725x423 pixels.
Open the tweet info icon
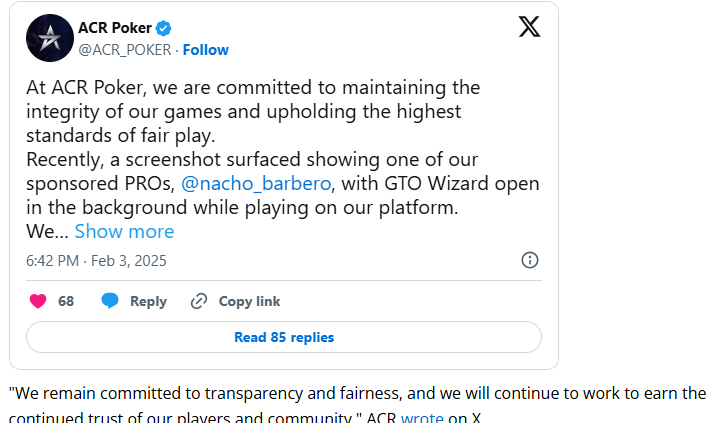[530, 260]
